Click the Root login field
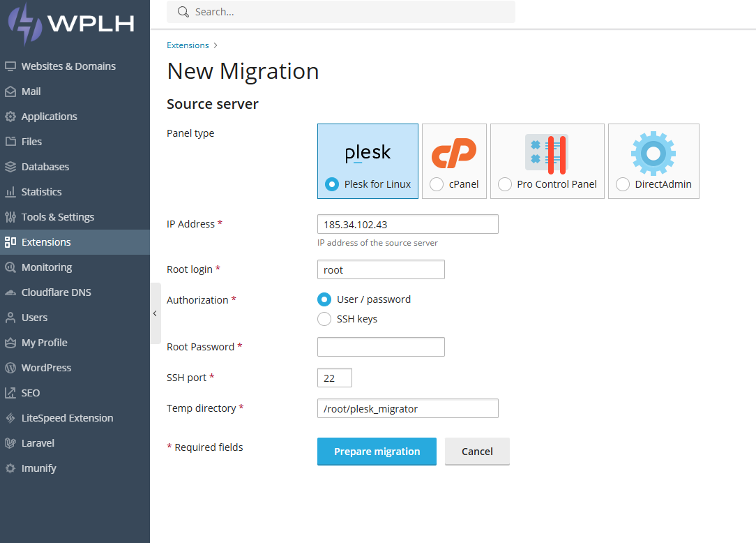756x543 pixels. point(381,269)
